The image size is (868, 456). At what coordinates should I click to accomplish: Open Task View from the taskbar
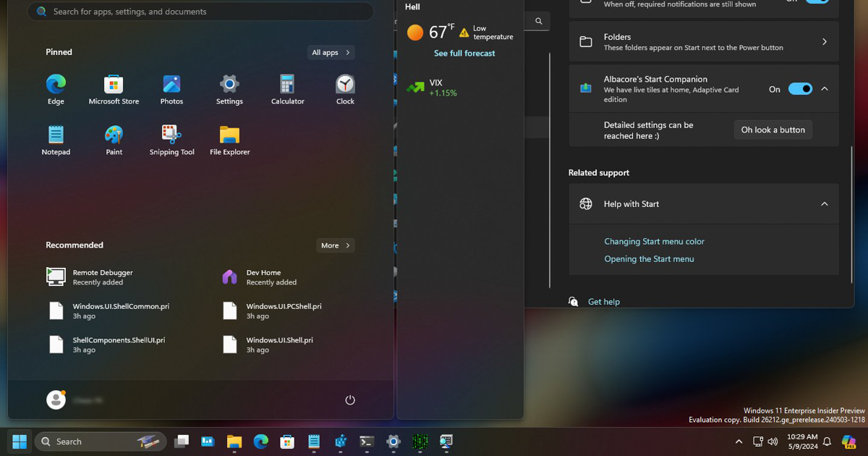click(x=182, y=441)
